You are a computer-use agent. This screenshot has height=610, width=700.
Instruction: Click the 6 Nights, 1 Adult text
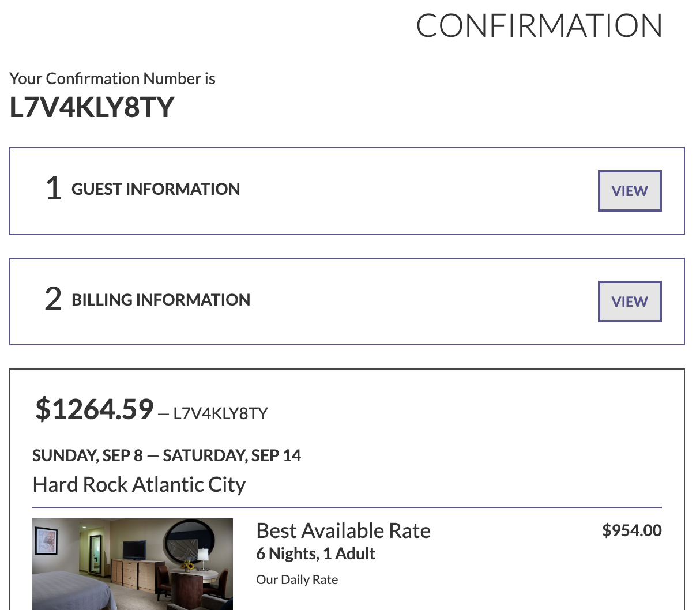[x=315, y=553]
